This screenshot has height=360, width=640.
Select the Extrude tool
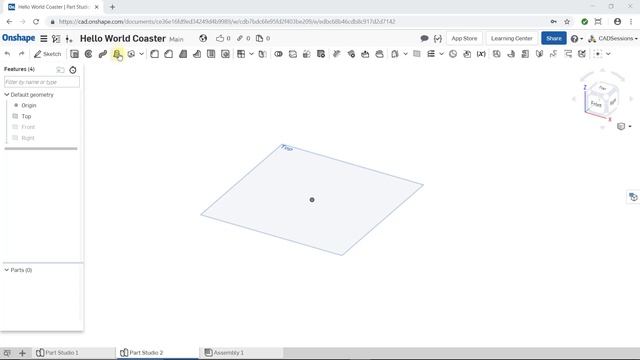coord(74,54)
